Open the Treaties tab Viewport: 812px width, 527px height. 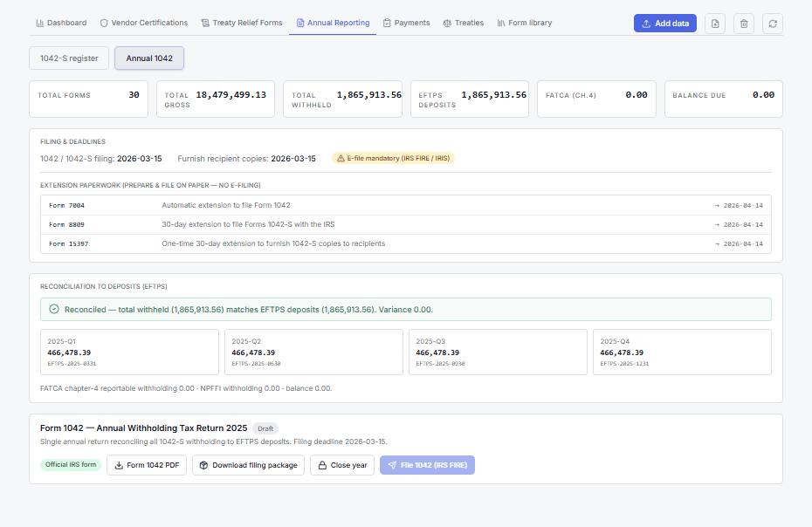coord(463,23)
